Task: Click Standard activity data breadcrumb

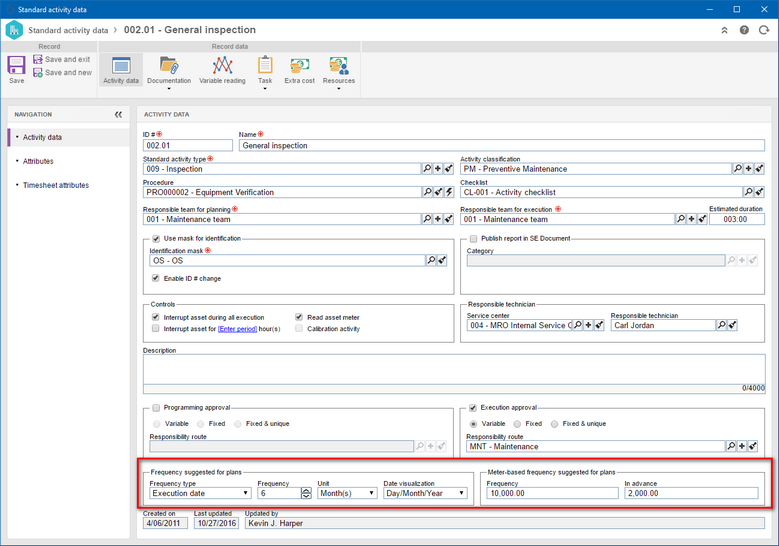Action: (x=68, y=30)
